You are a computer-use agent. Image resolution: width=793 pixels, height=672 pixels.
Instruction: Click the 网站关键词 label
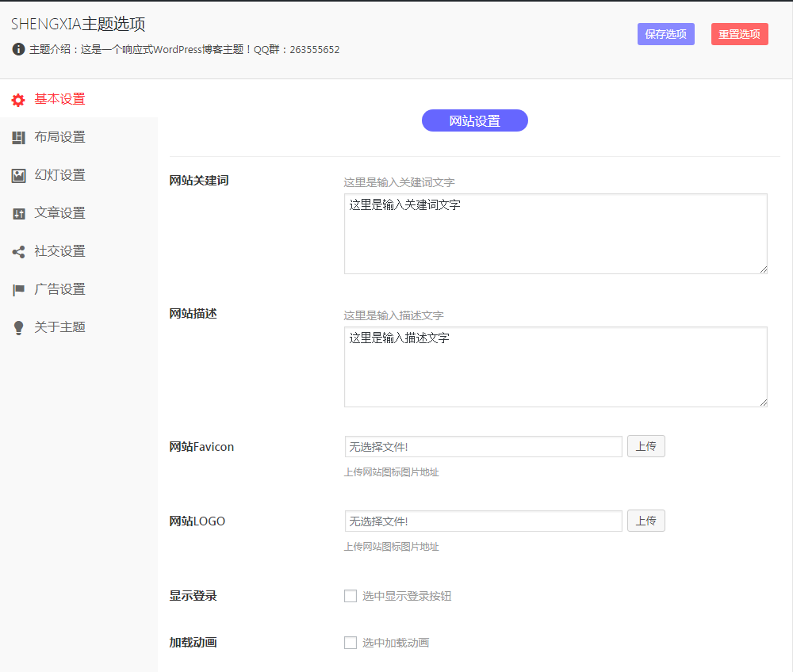(199, 181)
